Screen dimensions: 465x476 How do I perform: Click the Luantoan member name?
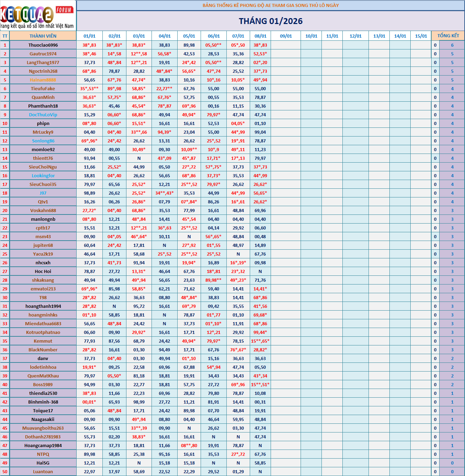coord(43,471)
